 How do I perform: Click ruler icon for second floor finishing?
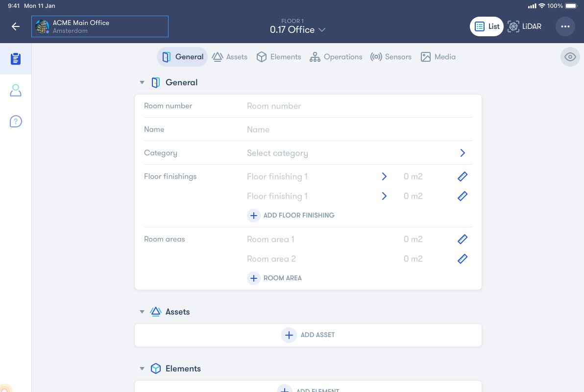pyautogui.click(x=462, y=196)
